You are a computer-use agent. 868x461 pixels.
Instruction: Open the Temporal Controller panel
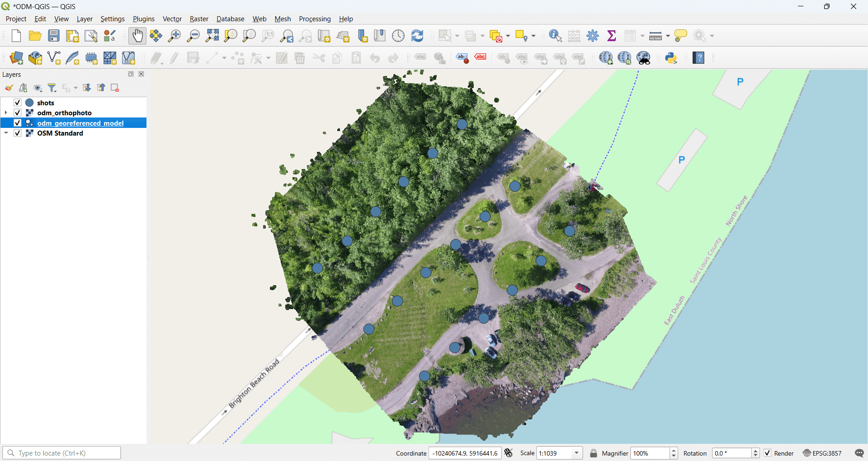point(398,36)
